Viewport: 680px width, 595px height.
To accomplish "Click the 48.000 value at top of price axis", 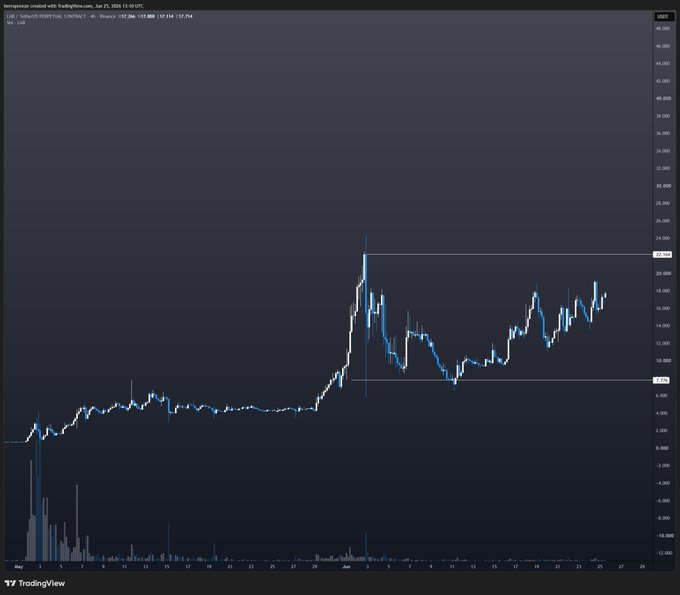I will [663, 28].
